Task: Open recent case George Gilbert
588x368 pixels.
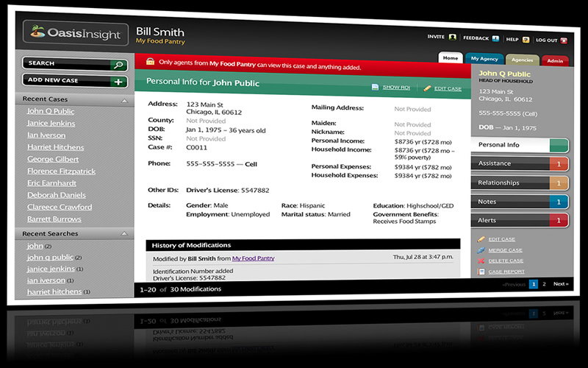Action: click(x=53, y=159)
